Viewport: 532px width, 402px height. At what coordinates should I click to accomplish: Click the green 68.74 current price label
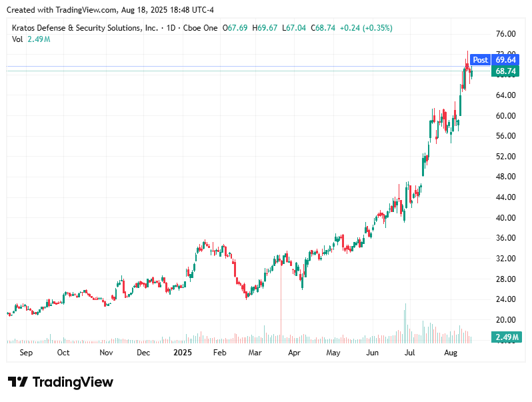(505, 71)
